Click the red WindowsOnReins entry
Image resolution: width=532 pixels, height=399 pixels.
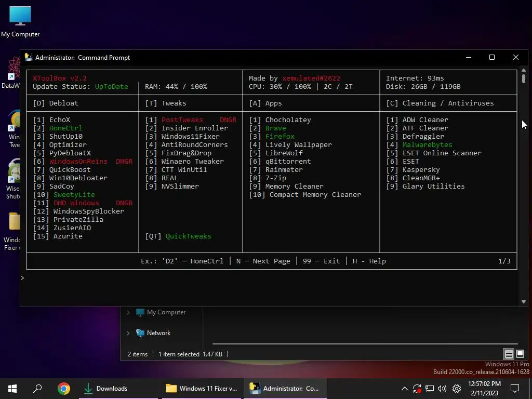(x=78, y=162)
